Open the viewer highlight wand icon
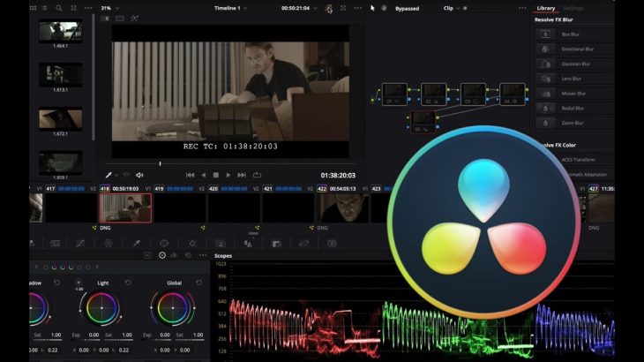644x362 pixels. point(134,19)
